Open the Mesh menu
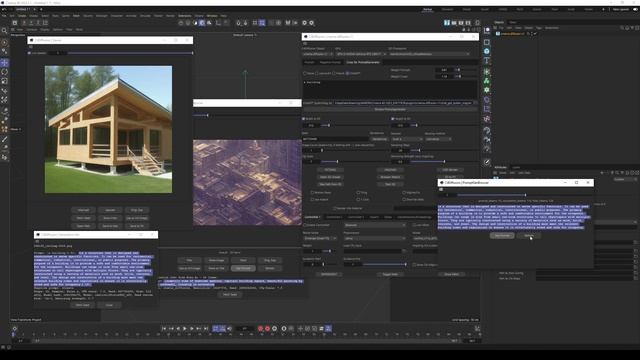This screenshot has height=360, width=640. [x=76, y=16]
